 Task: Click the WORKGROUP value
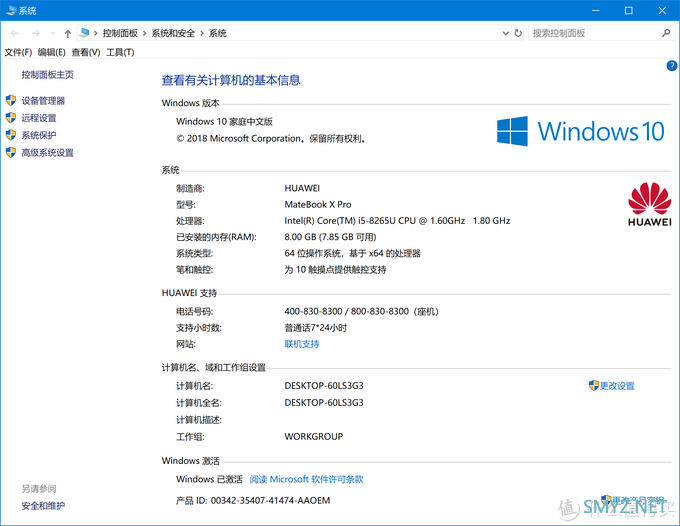point(314,436)
